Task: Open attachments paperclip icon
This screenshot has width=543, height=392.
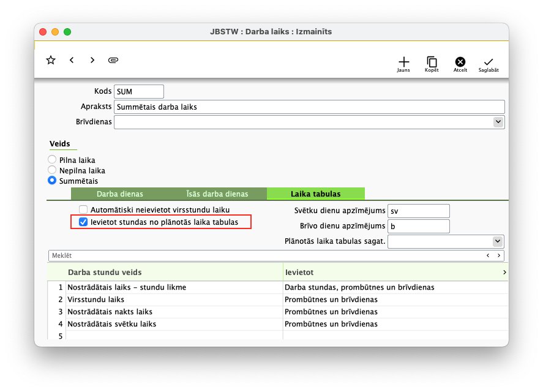Action: 113,60
